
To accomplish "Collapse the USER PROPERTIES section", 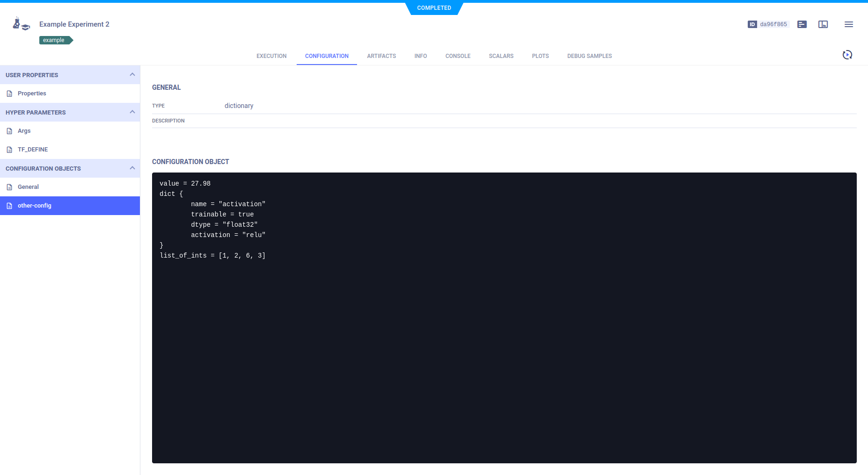I will point(131,74).
